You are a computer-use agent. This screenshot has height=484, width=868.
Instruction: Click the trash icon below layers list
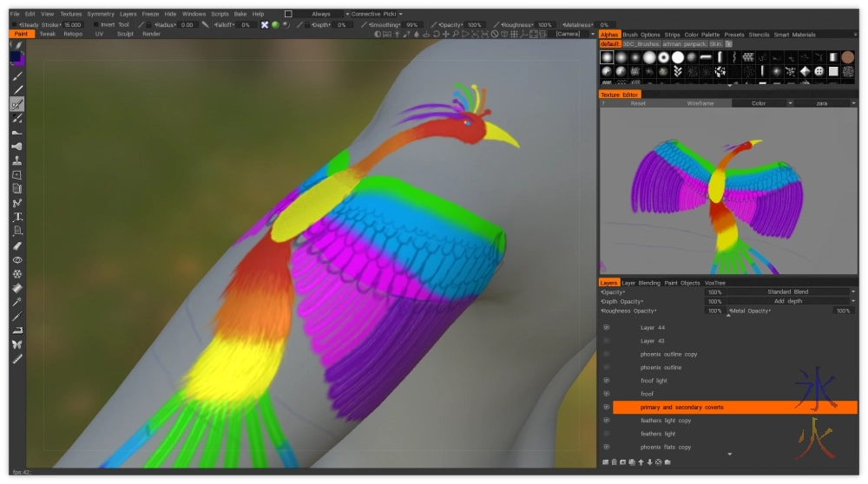point(615,461)
